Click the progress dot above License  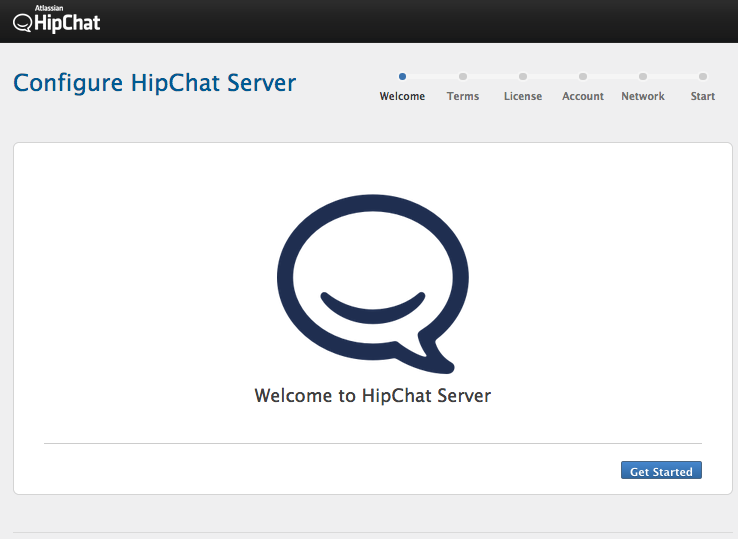click(523, 76)
